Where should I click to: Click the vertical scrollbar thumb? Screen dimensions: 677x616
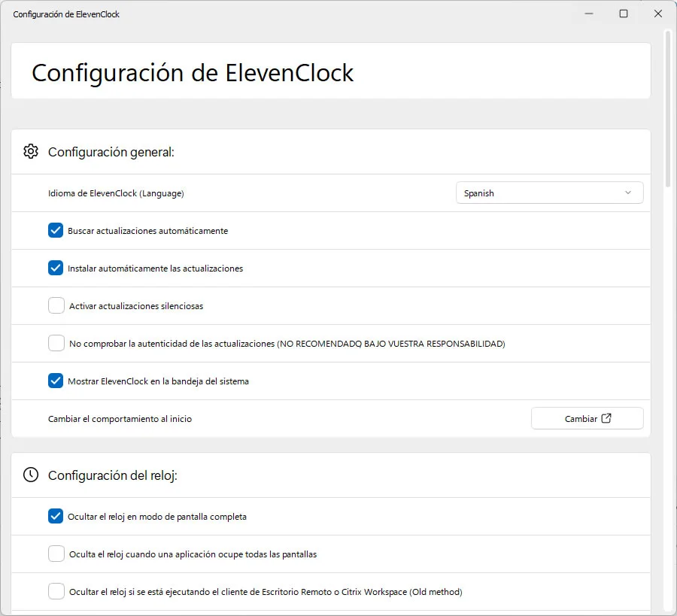tap(667, 109)
